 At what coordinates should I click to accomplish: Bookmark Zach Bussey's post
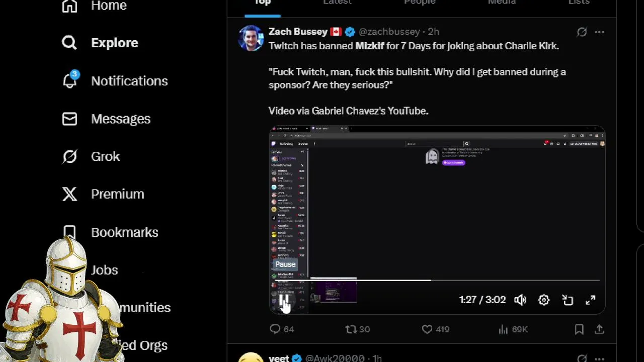[x=579, y=329]
